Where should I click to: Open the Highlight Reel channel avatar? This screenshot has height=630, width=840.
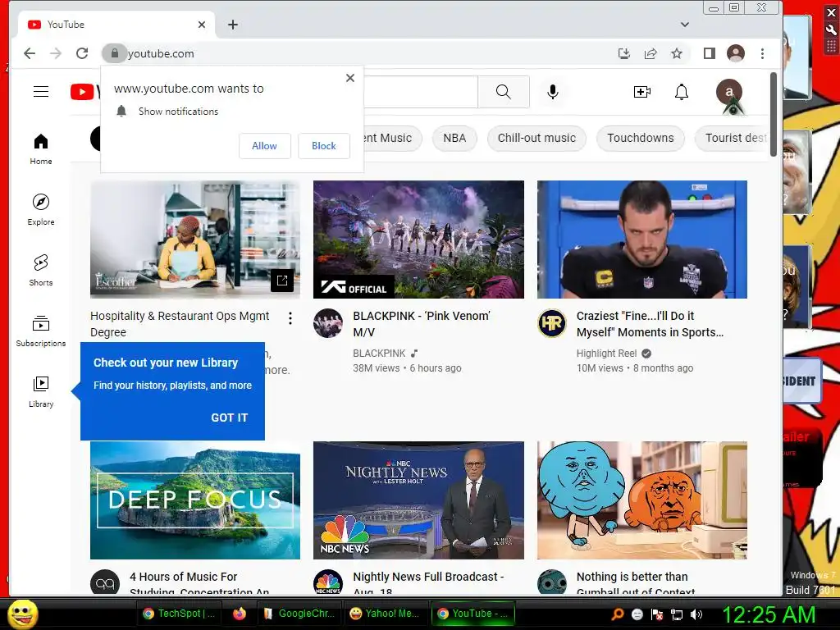552,323
